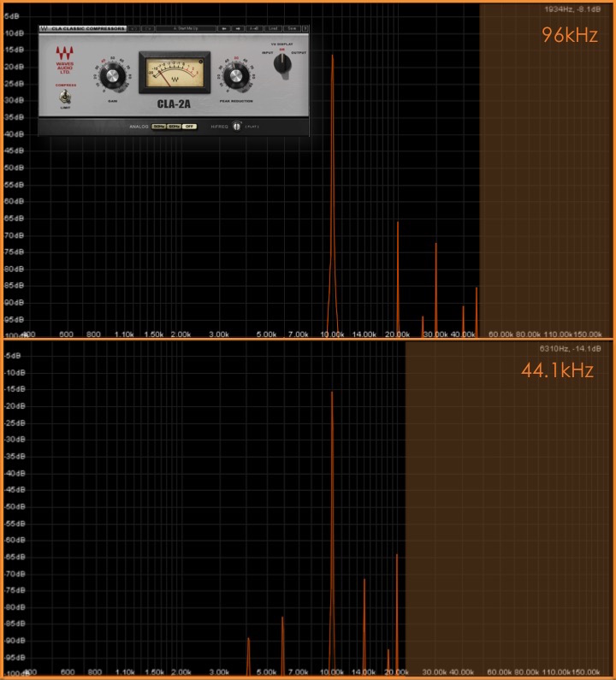Click the VU Display selector knob
Screen dimensions: 616x680
pos(282,65)
